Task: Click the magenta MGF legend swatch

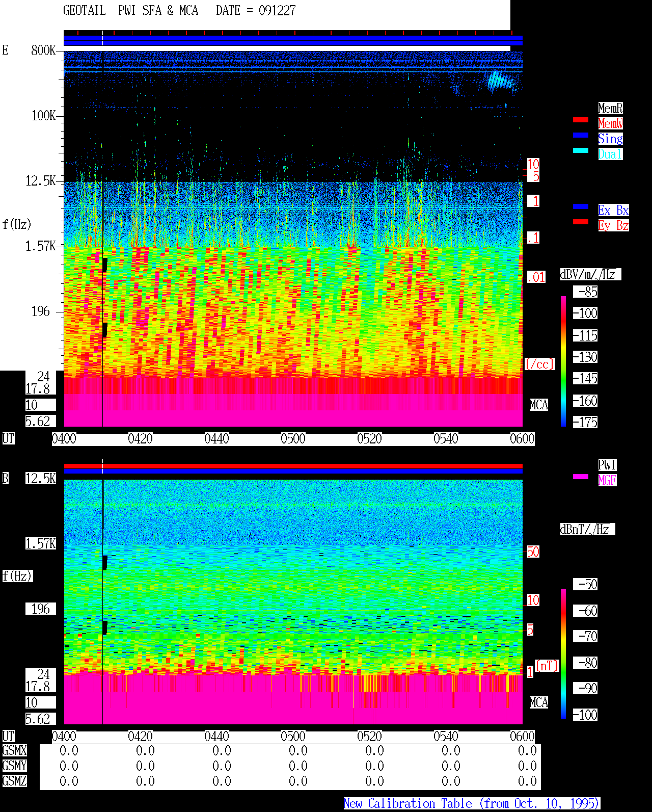Action: 581,477
